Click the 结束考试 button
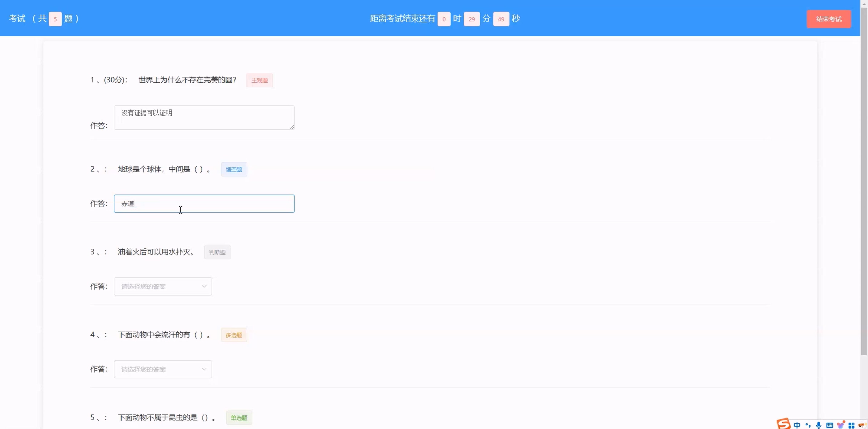This screenshot has height=429, width=868. coord(829,19)
